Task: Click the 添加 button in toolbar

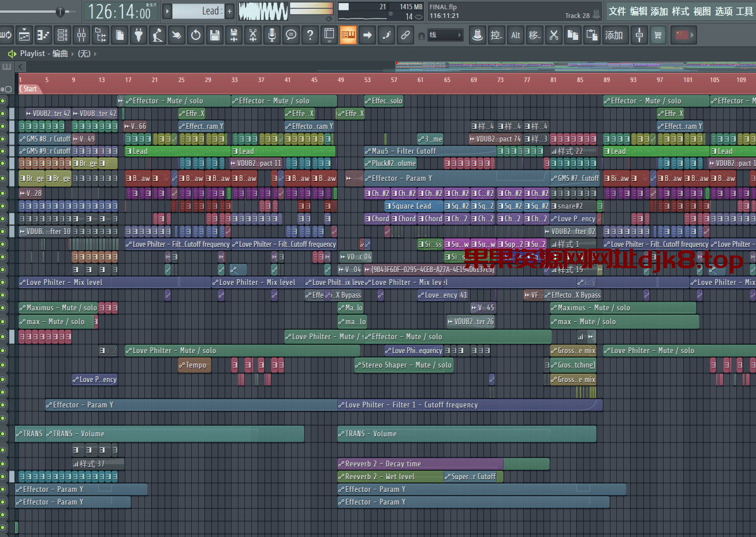Action: pyautogui.click(x=614, y=35)
